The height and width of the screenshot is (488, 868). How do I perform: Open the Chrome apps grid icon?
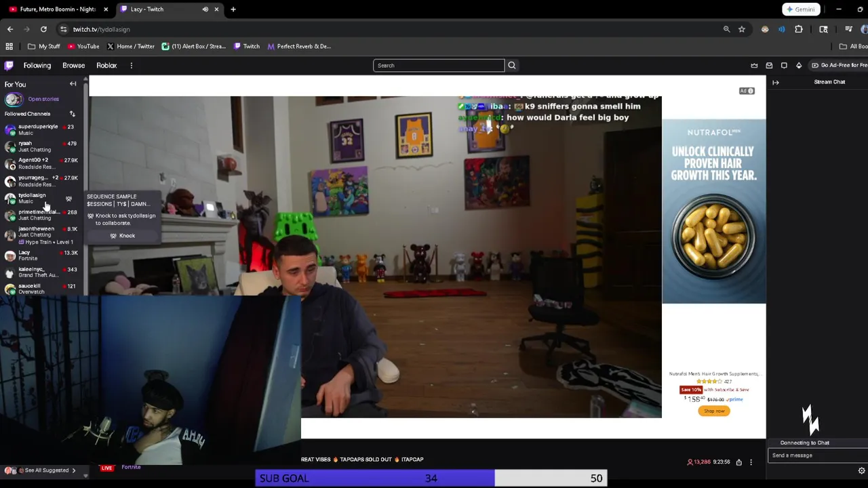(9, 47)
